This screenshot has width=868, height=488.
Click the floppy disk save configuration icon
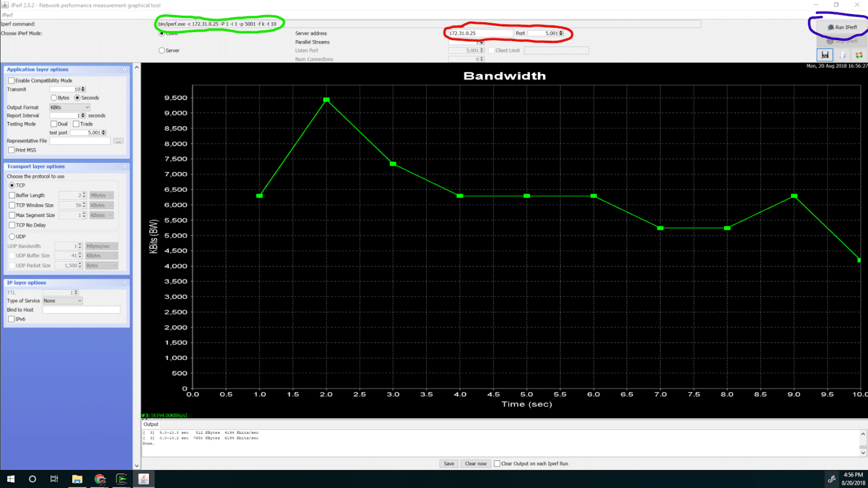point(825,55)
